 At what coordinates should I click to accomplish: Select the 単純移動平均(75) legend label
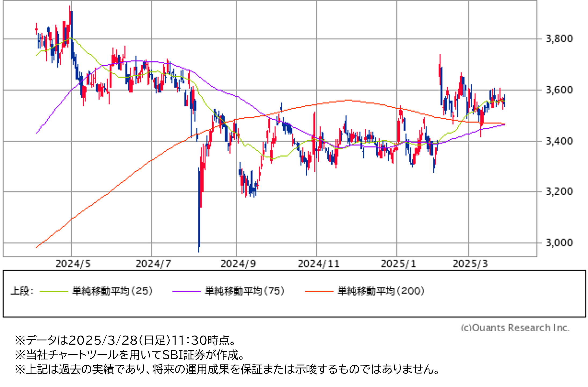tap(245, 291)
